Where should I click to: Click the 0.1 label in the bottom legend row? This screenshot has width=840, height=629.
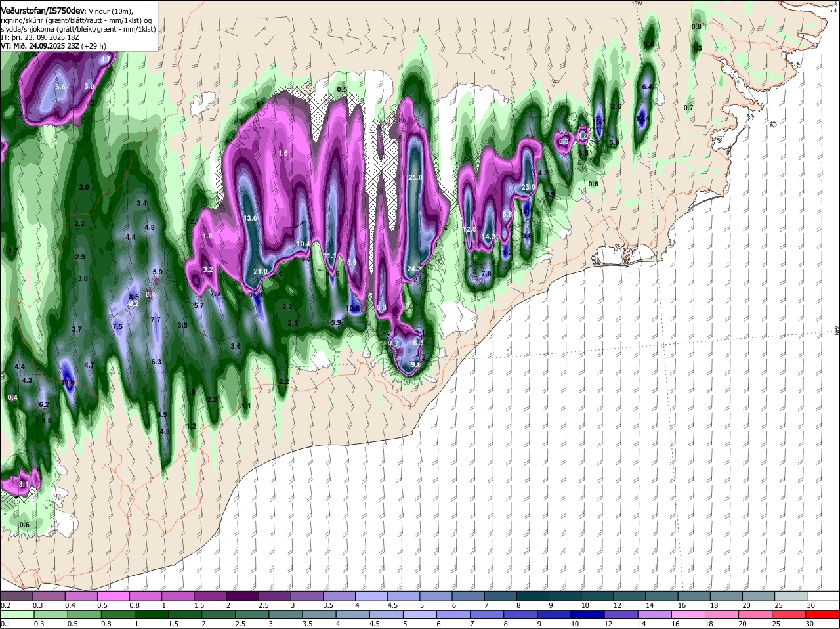pyautogui.click(x=6, y=624)
